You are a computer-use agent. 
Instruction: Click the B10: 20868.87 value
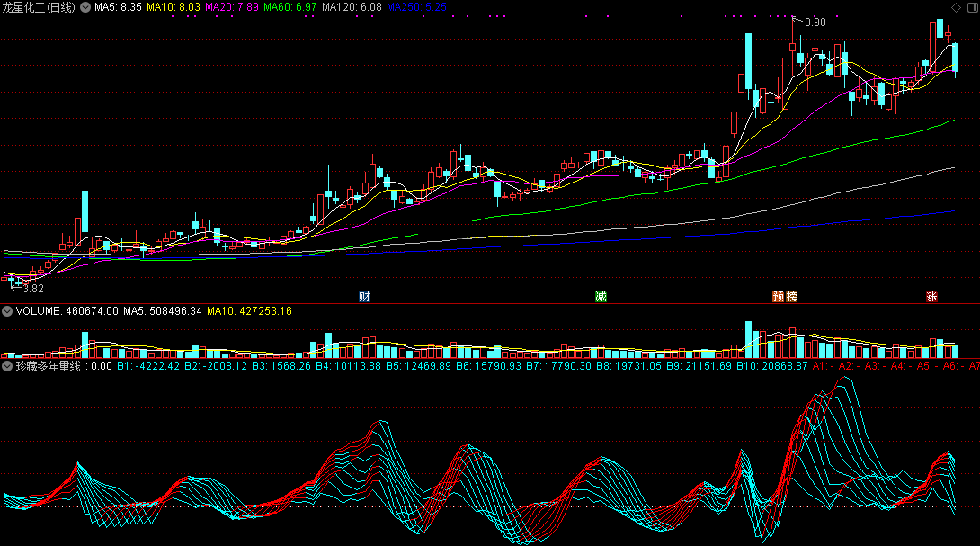click(772, 366)
